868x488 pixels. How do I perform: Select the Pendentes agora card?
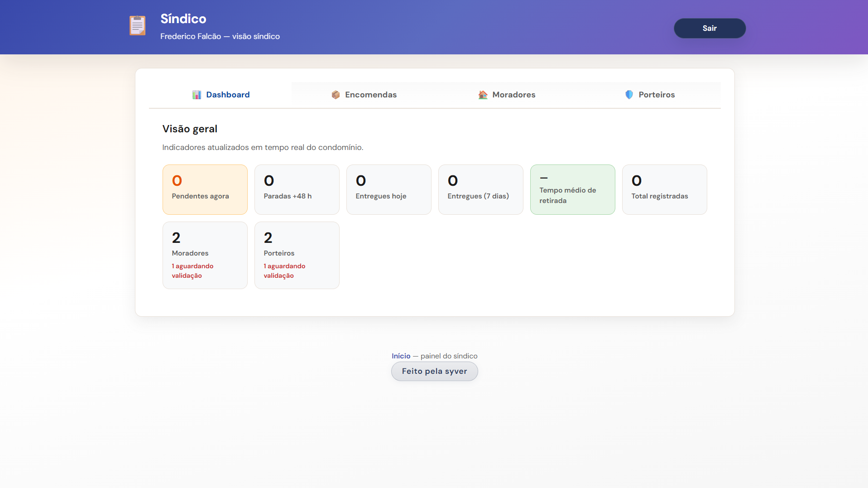point(205,189)
